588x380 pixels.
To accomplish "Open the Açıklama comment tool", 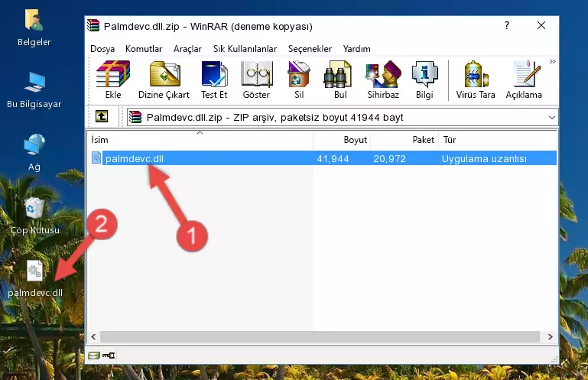I will click(524, 80).
